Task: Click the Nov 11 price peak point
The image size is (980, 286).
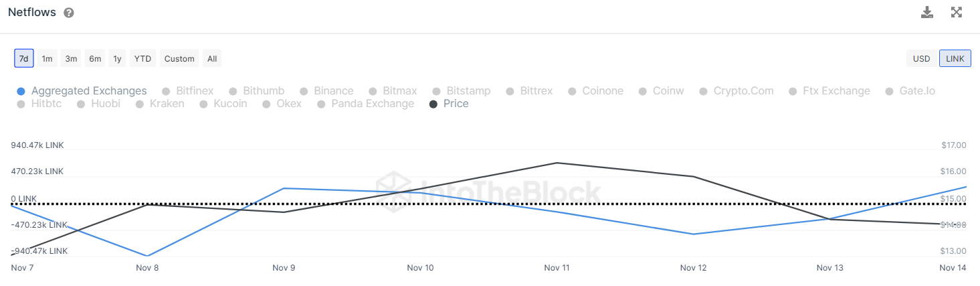Action: [557, 163]
